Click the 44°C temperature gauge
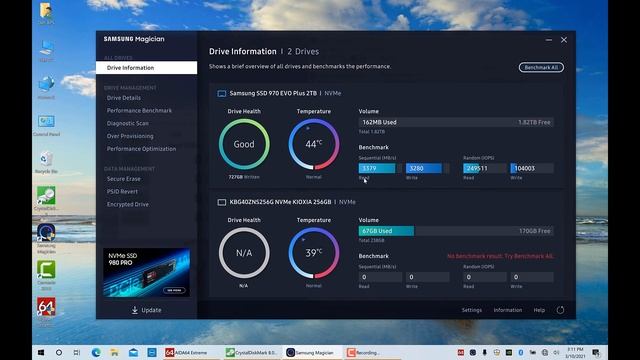The height and width of the screenshot is (360, 640). pyautogui.click(x=313, y=144)
